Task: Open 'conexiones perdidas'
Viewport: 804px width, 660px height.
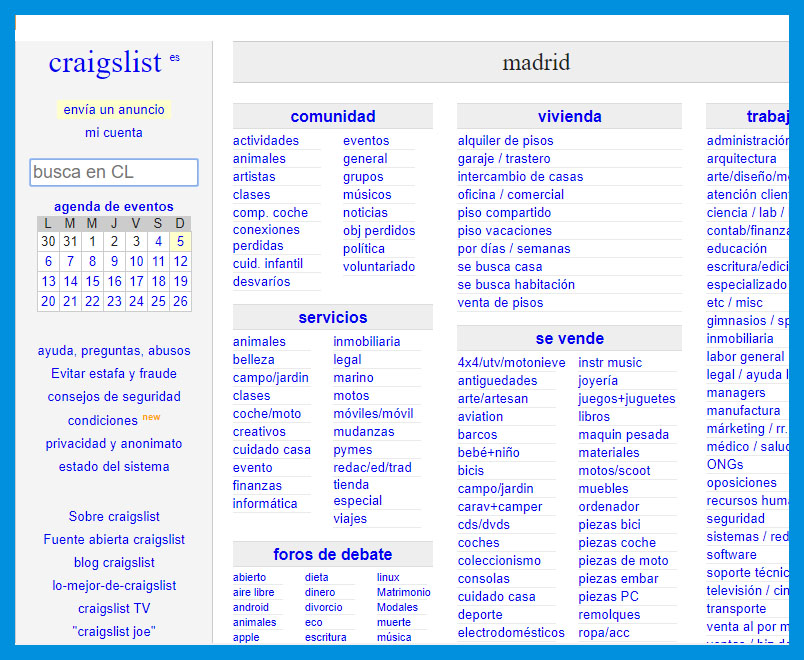Action: [x=266, y=237]
